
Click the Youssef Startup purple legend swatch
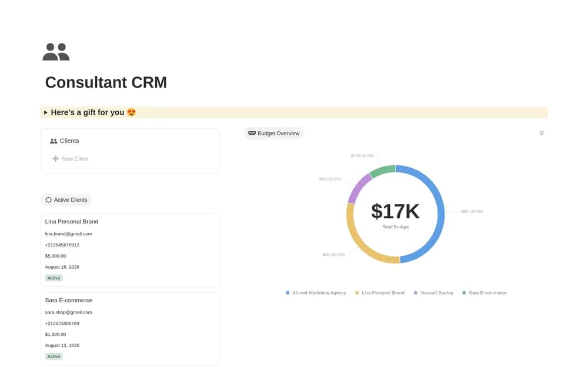tap(416, 293)
